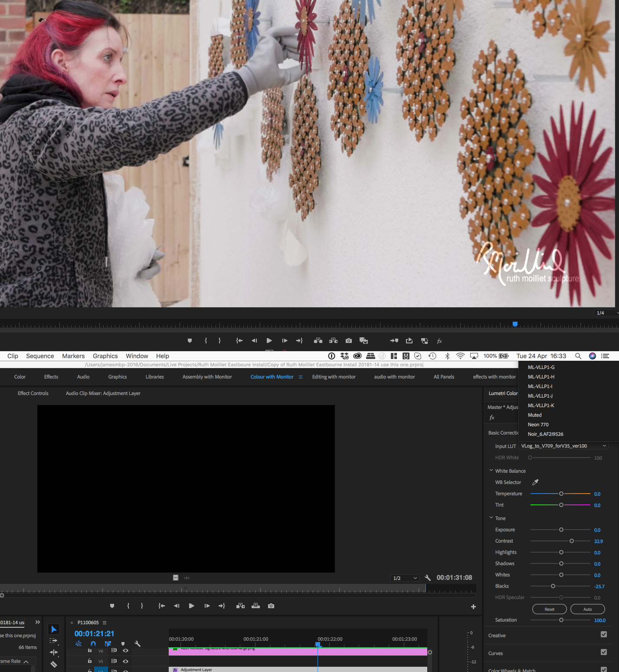Select the Selection tool arrow
The width and height of the screenshot is (619, 672).
[x=54, y=629]
